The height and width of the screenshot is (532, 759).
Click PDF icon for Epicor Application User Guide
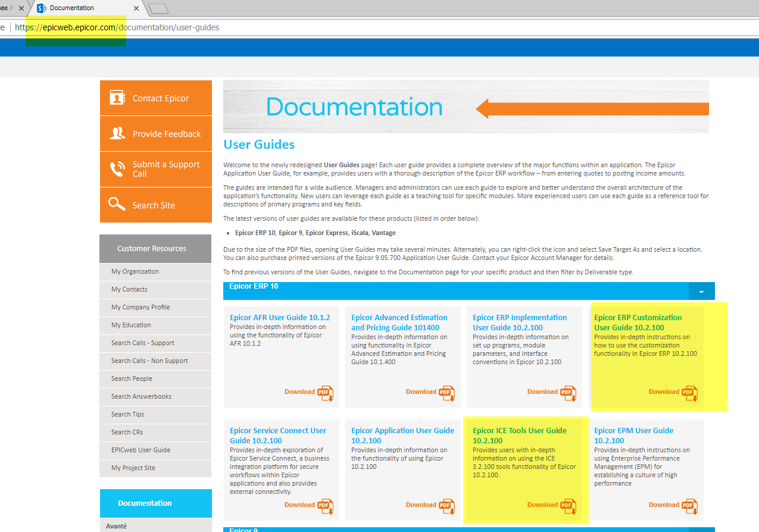point(446,506)
